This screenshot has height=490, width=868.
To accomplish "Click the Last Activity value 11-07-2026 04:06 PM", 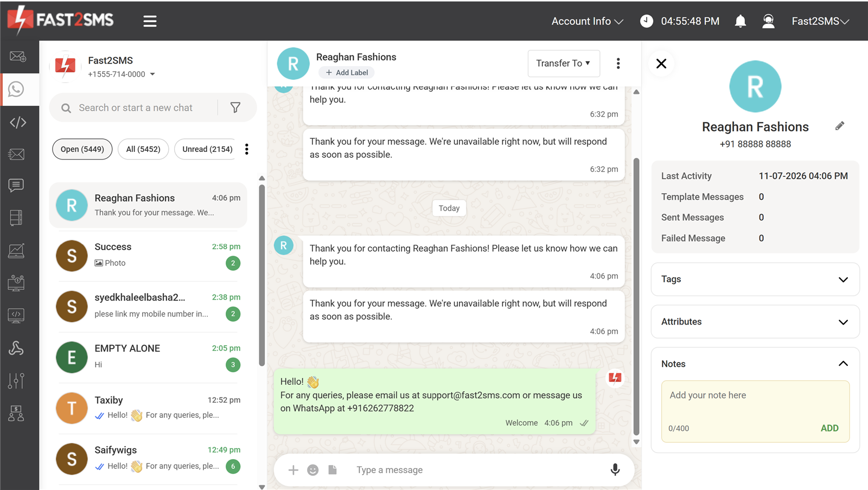I will point(803,176).
